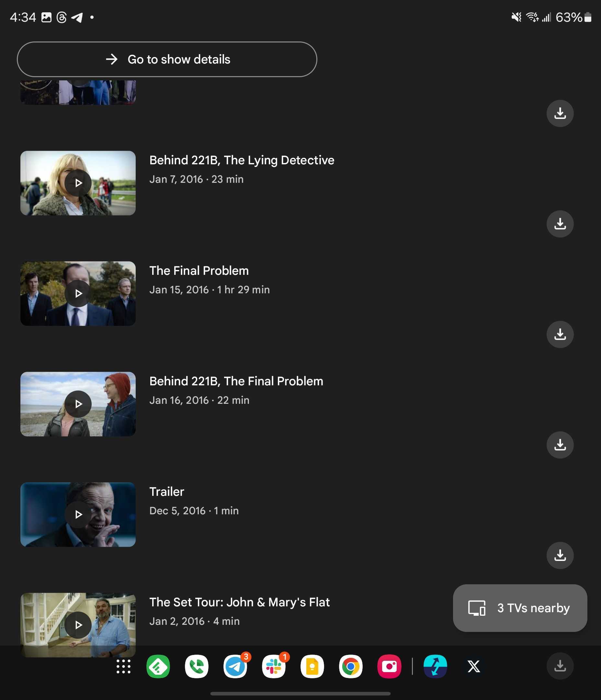The height and width of the screenshot is (700, 601).
Task: Download The Final Problem episode
Action: (560, 334)
